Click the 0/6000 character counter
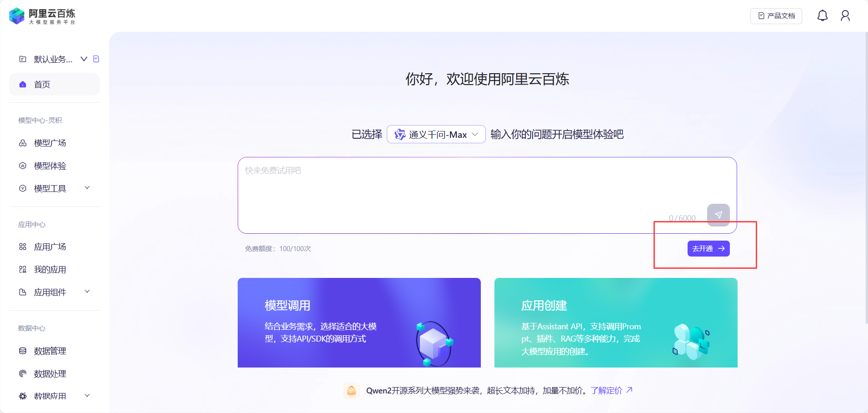This screenshot has height=413, width=868. [x=682, y=218]
